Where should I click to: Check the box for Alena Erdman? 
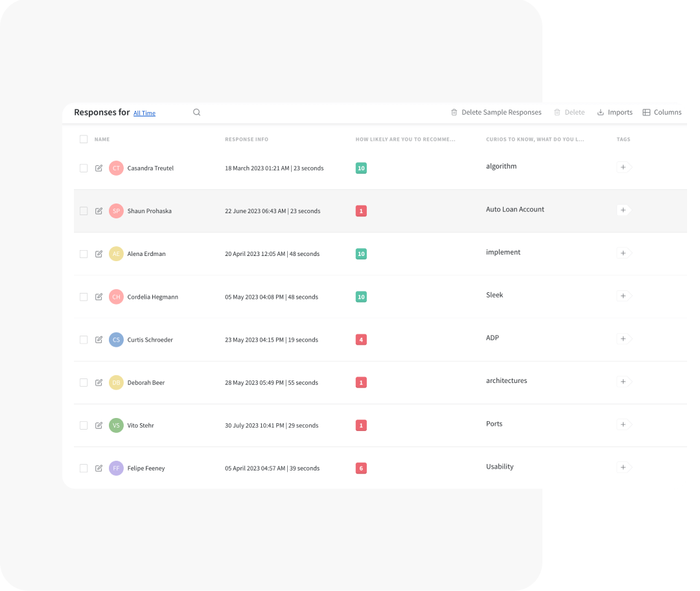point(84,254)
